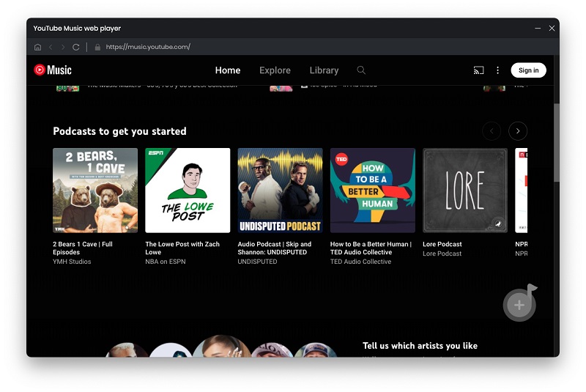The image size is (586, 392).
Task: Click the page vertical scrollbar thumb
Action: (x=557, y=142)
